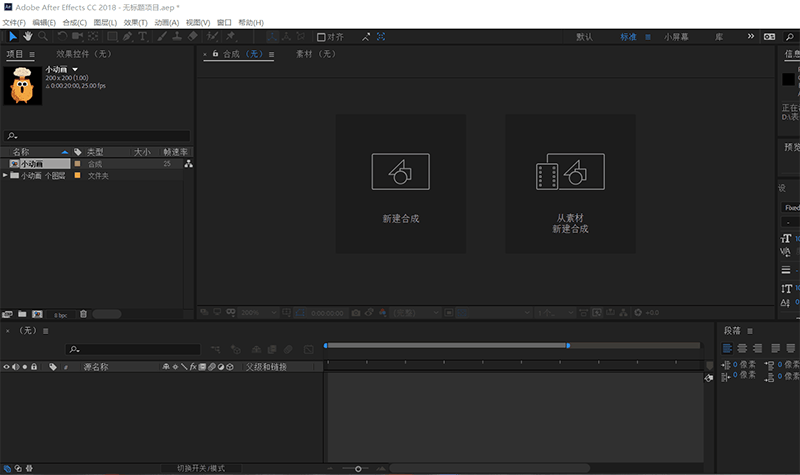Select the Pen tool
The height and width of the screenshot is (475, 800).
pyautogui.click(x=128, y=36)
